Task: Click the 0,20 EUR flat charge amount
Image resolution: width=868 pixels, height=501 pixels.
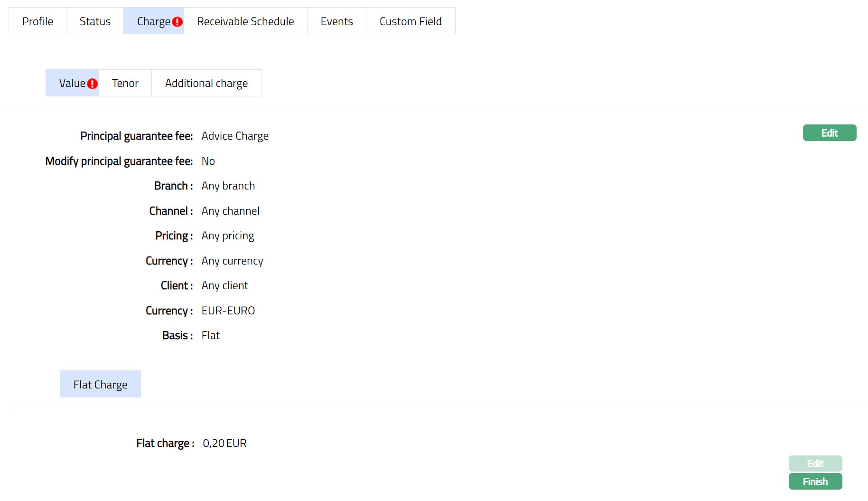Action: [224, 443]
